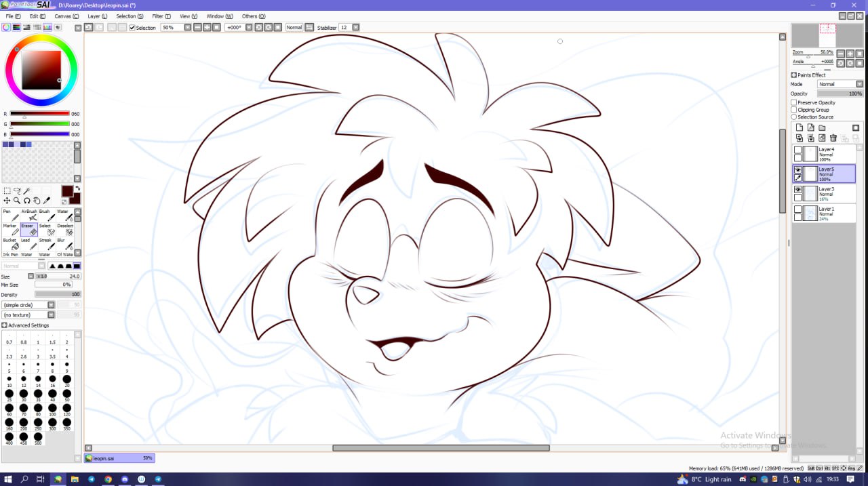
Task: Click the Move layer tool
Action: click(x=7, y=201)
